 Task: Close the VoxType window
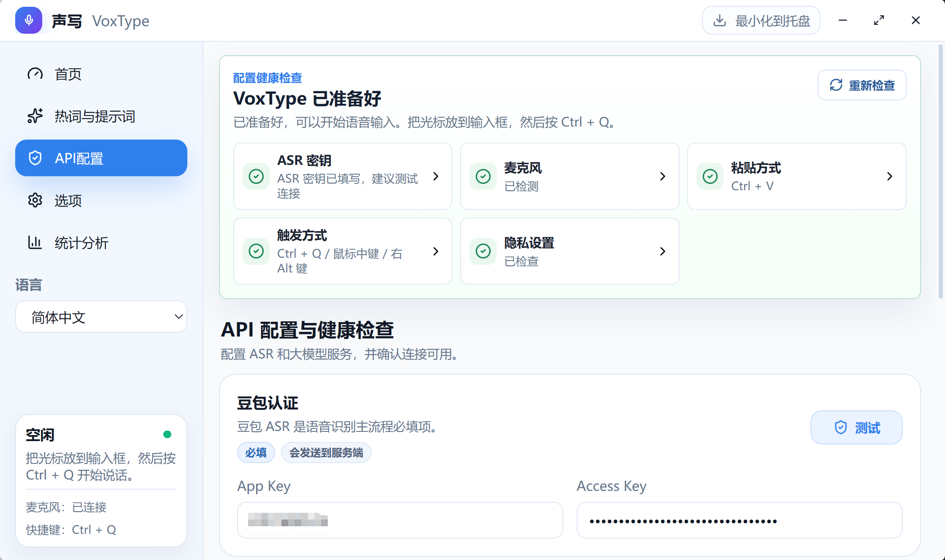[x=915, y=20]
